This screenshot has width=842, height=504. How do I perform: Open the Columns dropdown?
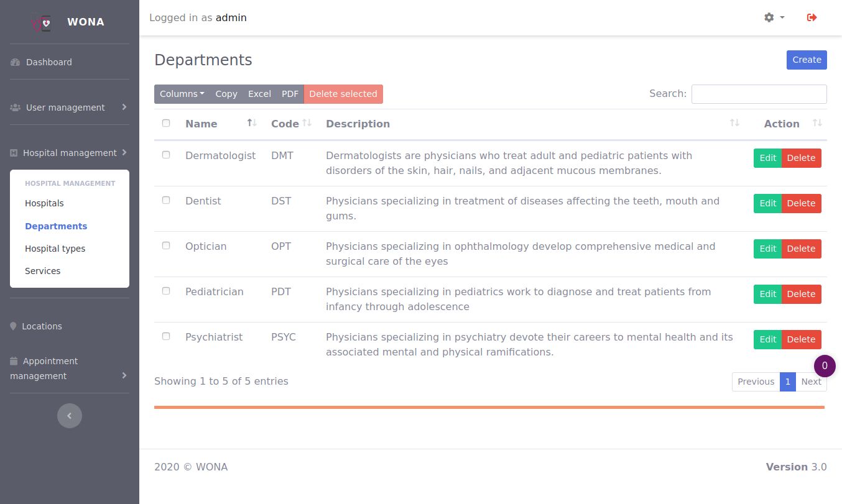(182, 94)
